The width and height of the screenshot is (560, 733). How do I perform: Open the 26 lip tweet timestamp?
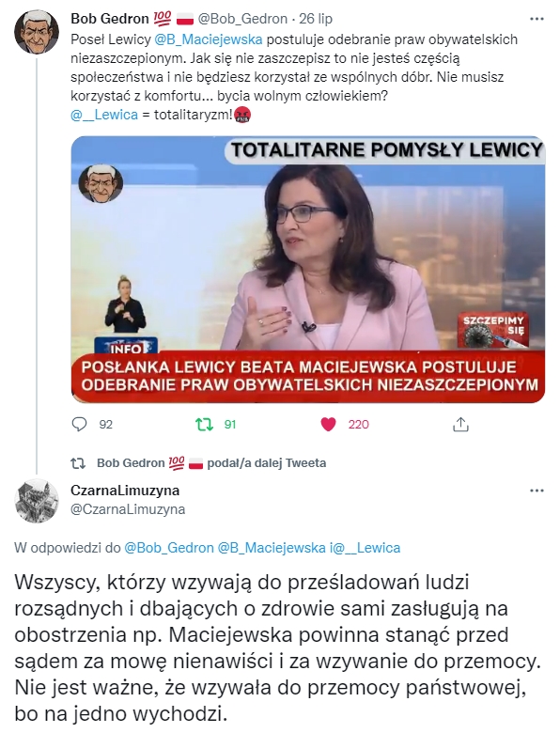click(316, 19)
